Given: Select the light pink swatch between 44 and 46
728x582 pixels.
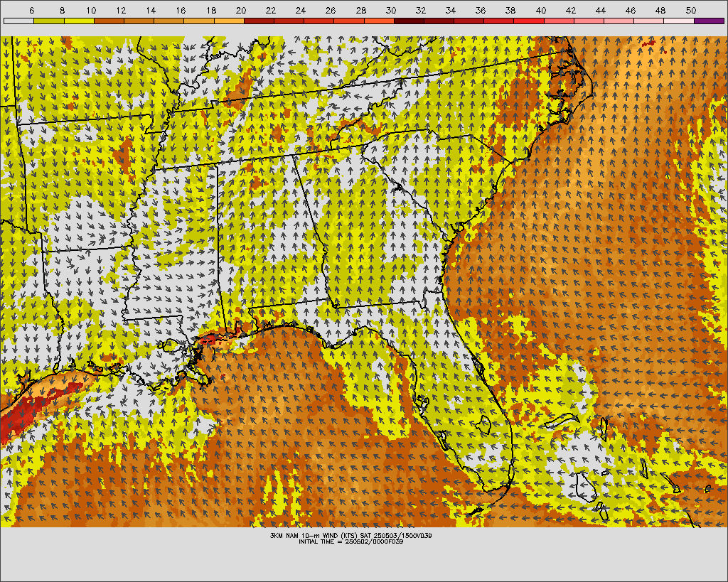Looking at the screenshot, I should pos(619,21).
